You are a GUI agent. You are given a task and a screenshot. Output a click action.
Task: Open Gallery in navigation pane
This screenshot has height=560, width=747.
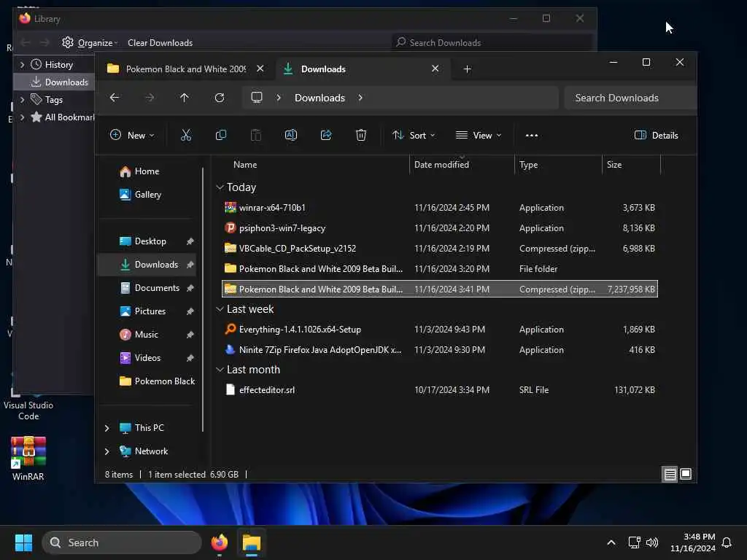tap(147, 194)
